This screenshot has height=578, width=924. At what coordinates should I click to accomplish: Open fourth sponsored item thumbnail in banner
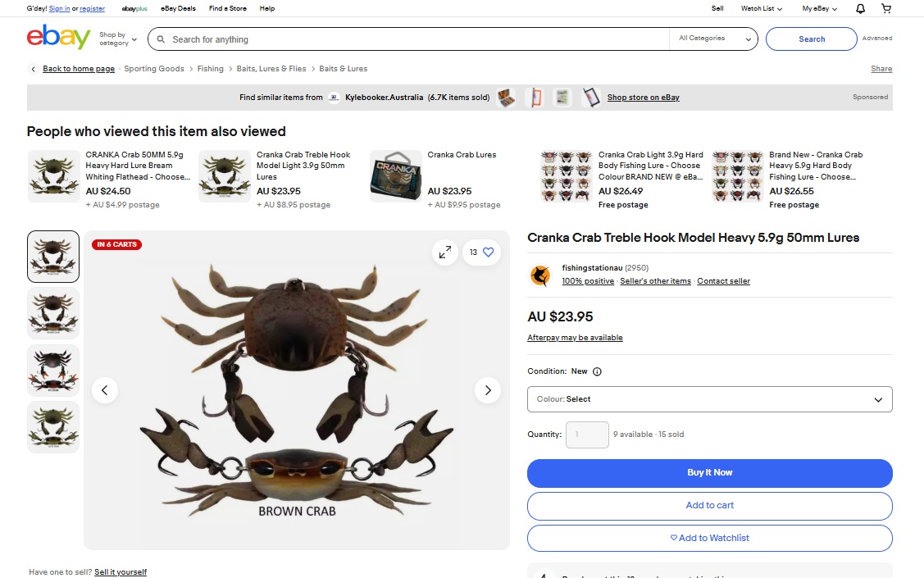(591, 98)
